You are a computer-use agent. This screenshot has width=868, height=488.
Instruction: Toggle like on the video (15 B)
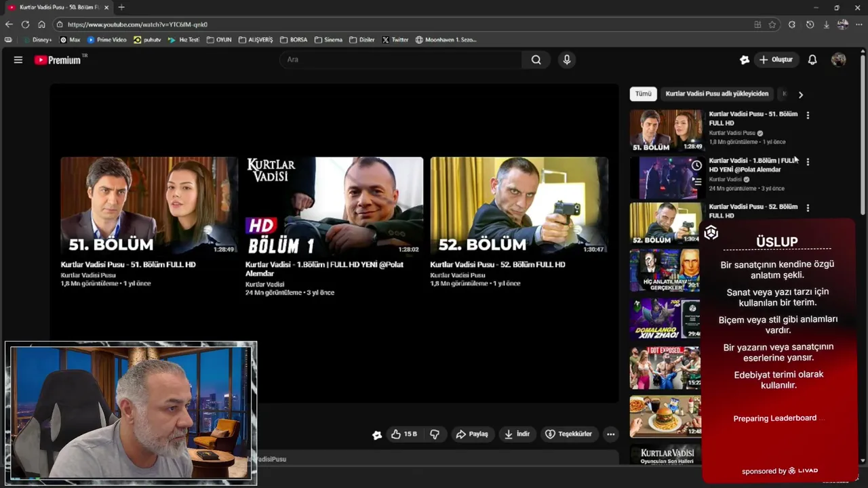[x=404, y=434]
